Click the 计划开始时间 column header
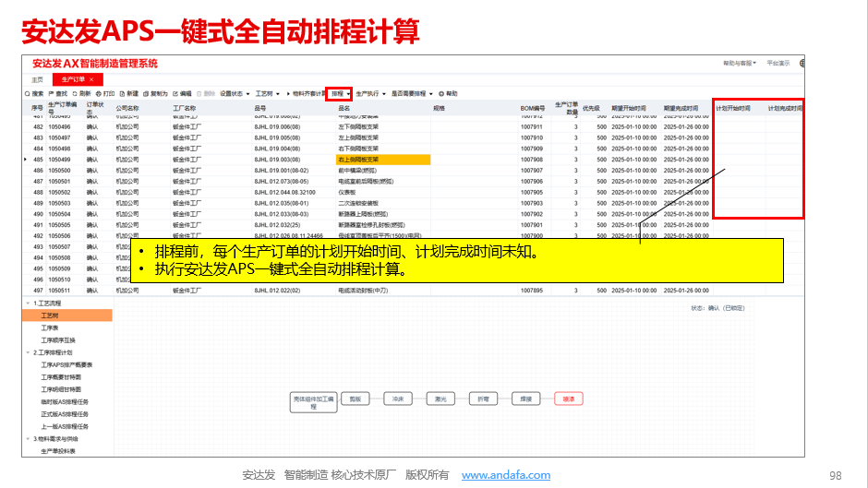The image size is (868, 488). pyautogui.click(x=733, y=109)
